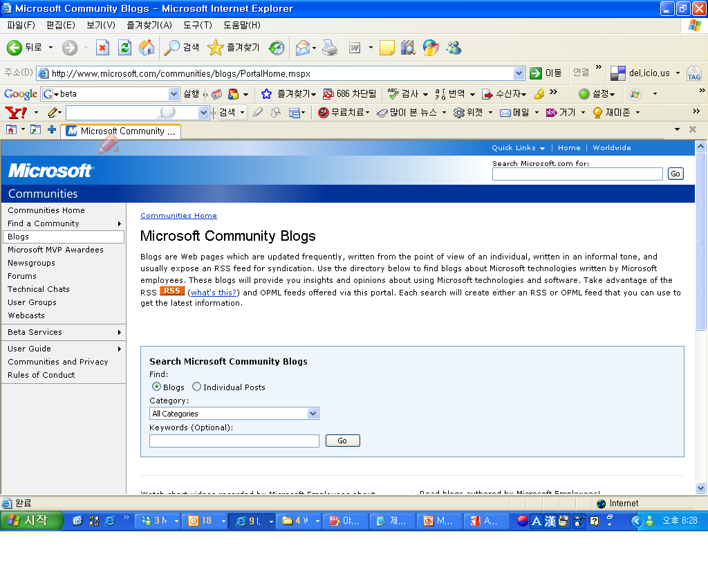The image size is (708, 588).
Task: Open the 도움말(H) menu
Action: [x=241, y=26]
